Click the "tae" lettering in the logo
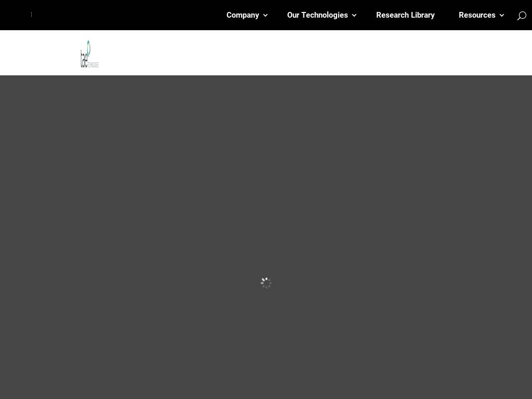Image resolution: width=532 pixels, height=399 pixels. (x=84, y=59)
